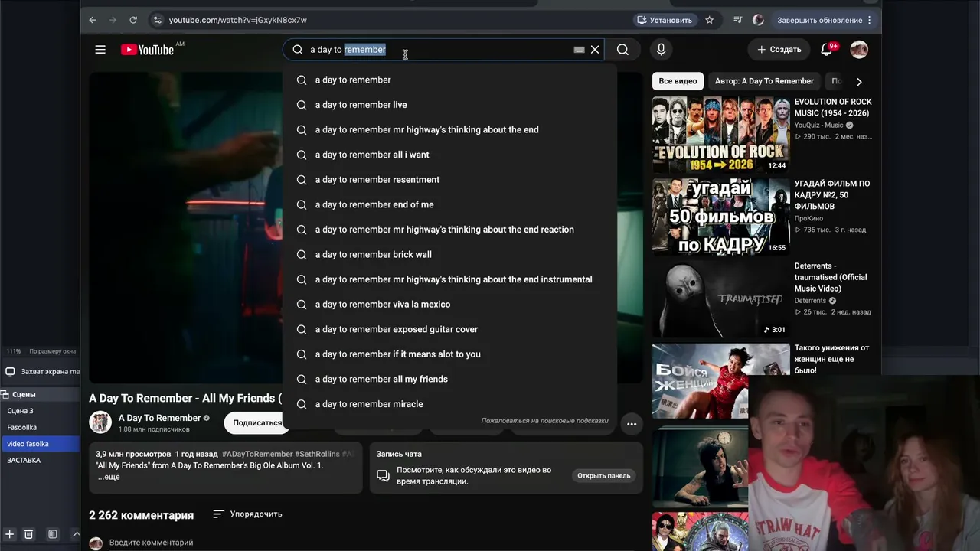The width and height of the screenshot is (980, 551).
Task: Open YouTube notifications bell
Action: [827, 50]
